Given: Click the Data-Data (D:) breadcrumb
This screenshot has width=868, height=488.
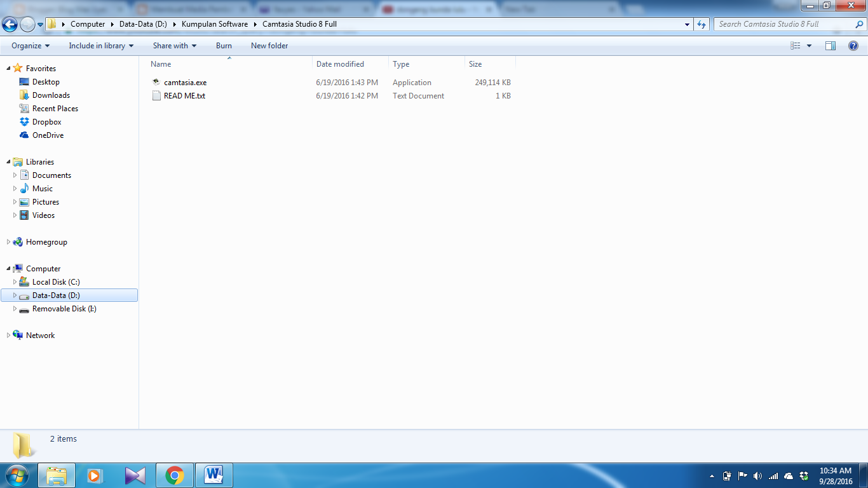Looking at the screenshot, I should 143,24.
